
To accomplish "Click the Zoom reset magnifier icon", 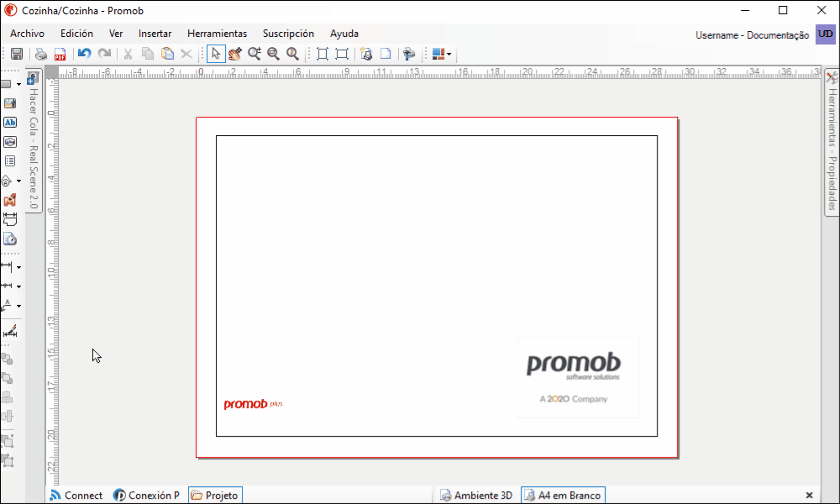I will [292, 54].
